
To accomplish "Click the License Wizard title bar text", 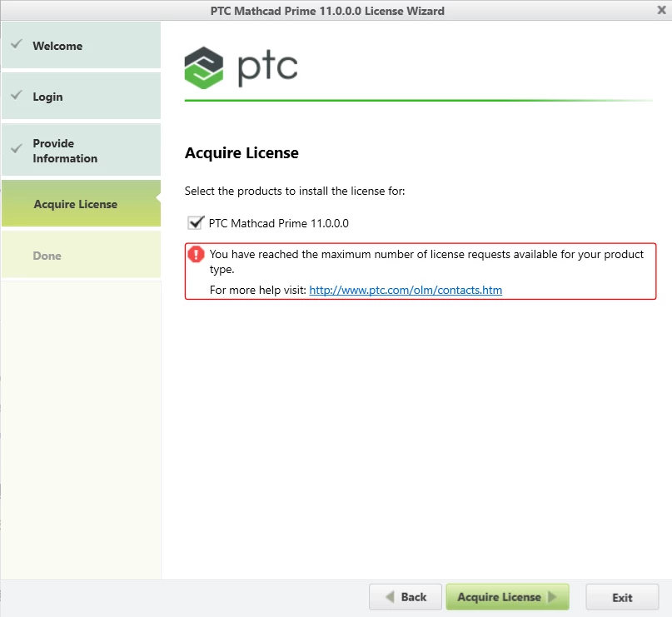I will tap(327, 11).
